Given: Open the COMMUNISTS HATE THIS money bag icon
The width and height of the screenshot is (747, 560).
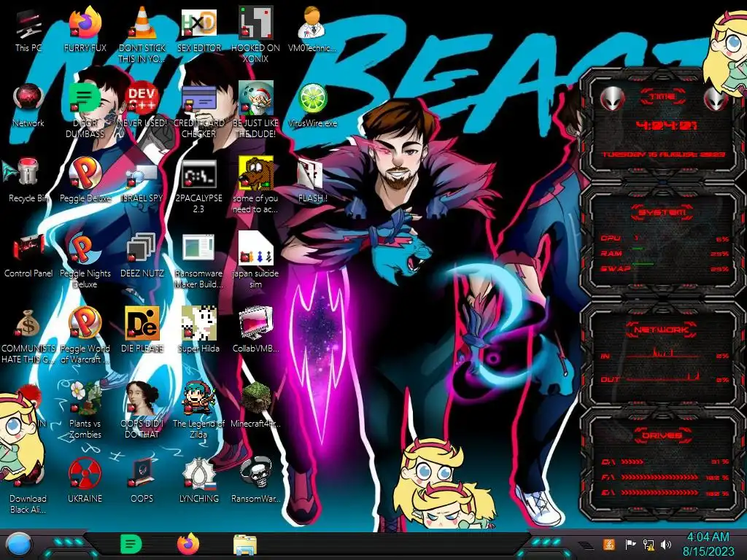Looking at the screenshot, I should point(28,335).
